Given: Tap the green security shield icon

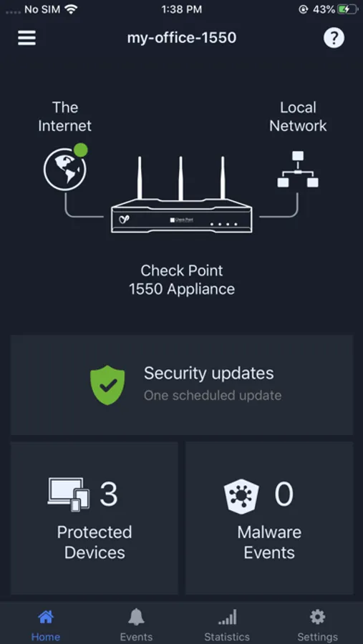Looking at the screenshot, I should tap(107, 385).
